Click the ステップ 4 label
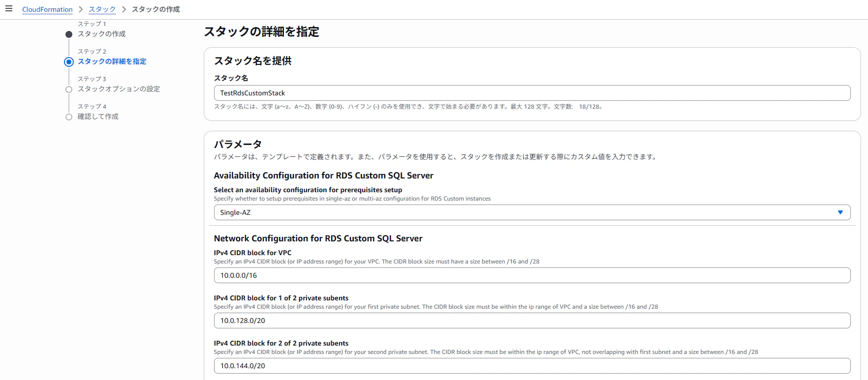 click(x=92, y=106)
